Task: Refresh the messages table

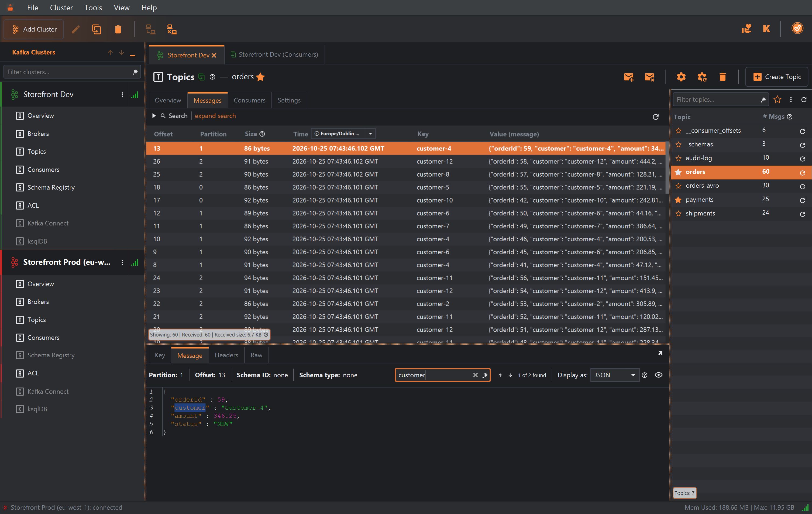Action: coord(656,117)
